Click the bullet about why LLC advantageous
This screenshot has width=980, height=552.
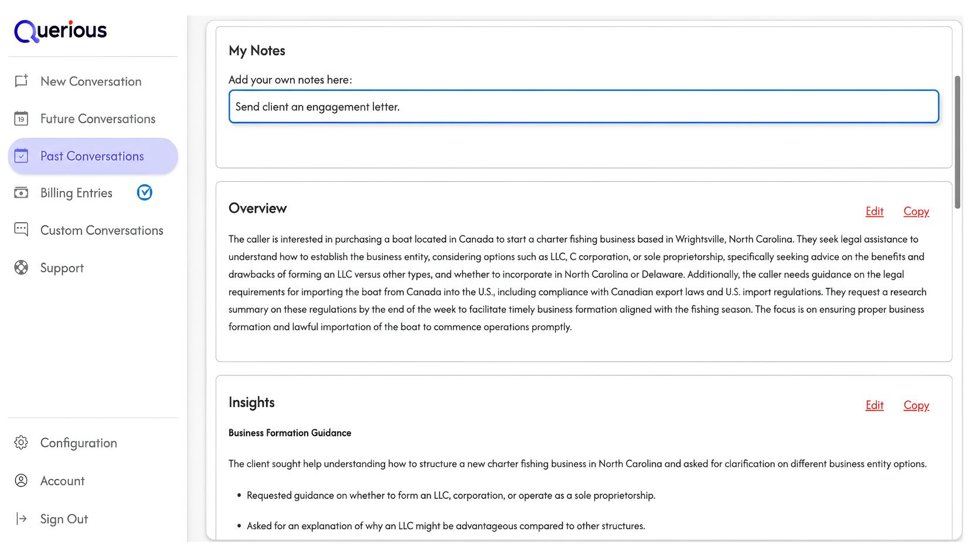click(445, 526)
